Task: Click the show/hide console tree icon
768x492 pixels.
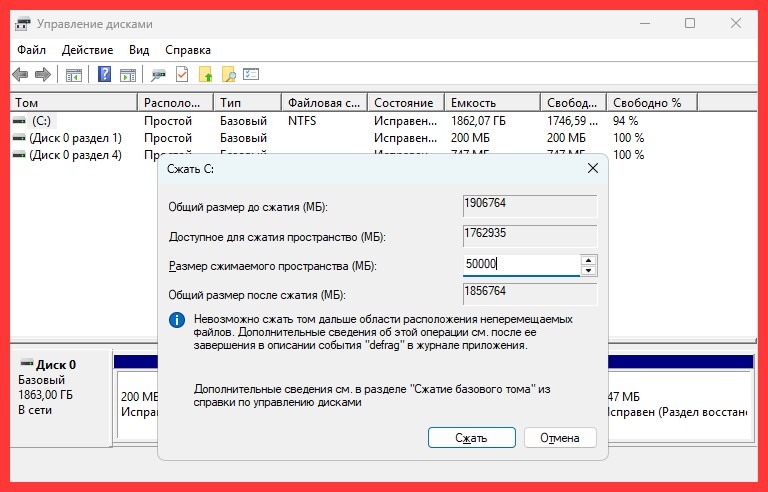Action: [x=73, y=75]
